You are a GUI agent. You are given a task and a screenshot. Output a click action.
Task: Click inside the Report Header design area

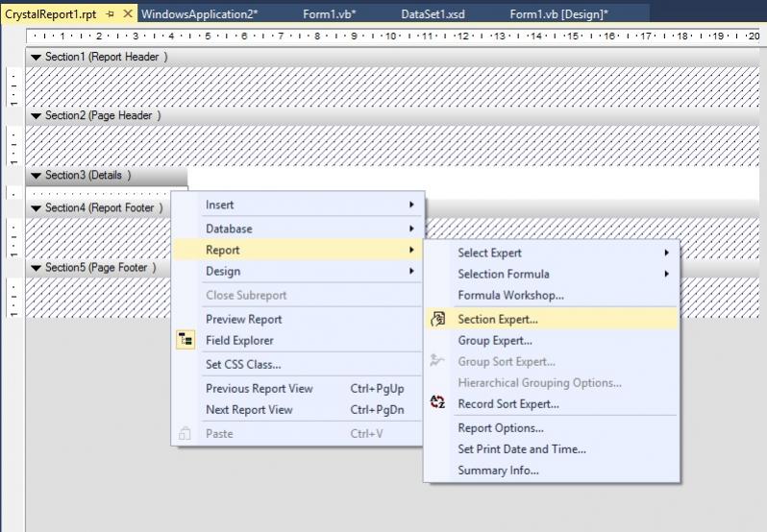coord(392,87)
